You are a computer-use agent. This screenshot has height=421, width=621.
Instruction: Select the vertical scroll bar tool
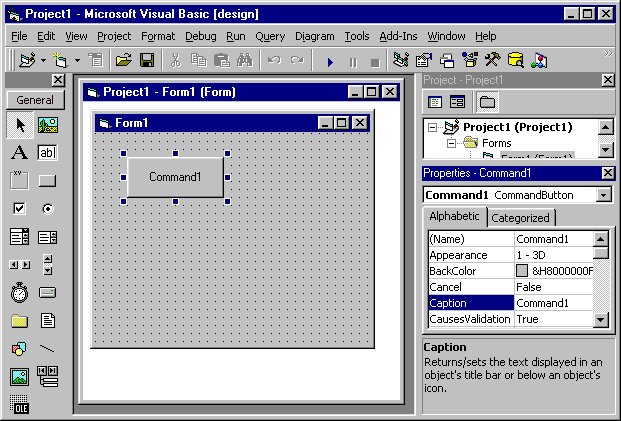click(48, 265)
